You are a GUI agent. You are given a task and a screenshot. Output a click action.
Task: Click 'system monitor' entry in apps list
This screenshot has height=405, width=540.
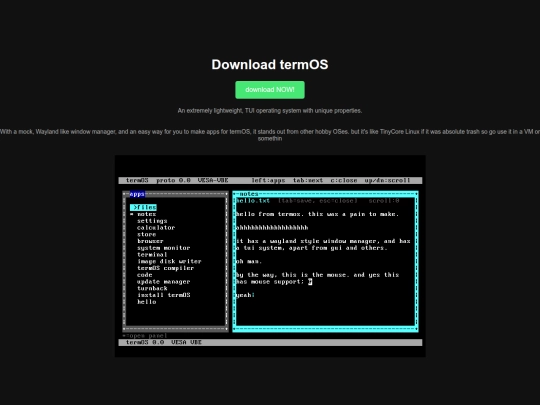pos(164,248)
